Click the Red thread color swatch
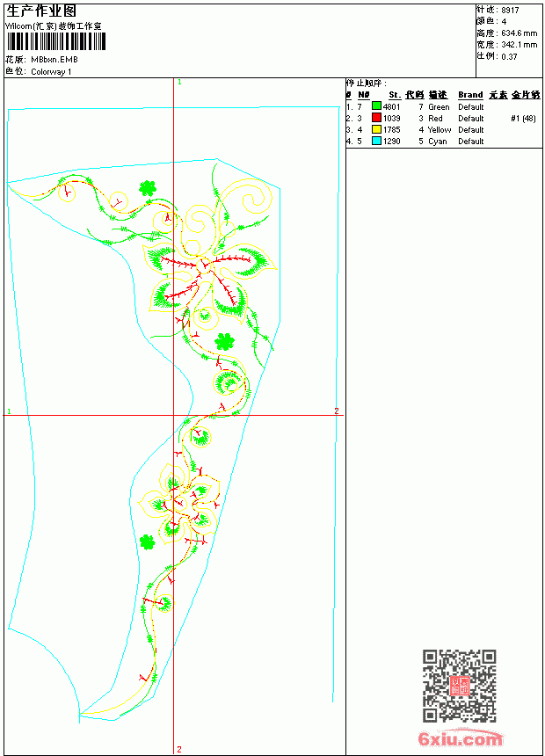This screenshot has height=756, width=545. [376, 118]
